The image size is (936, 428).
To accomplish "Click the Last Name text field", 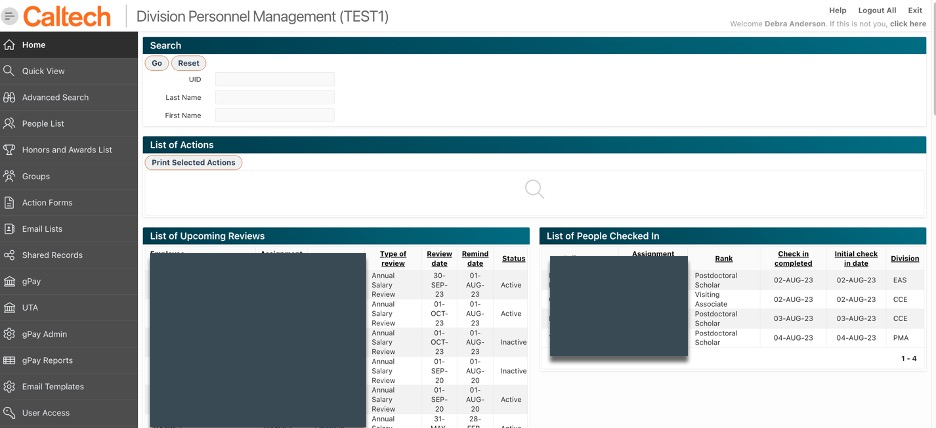I will pos(274,97).
